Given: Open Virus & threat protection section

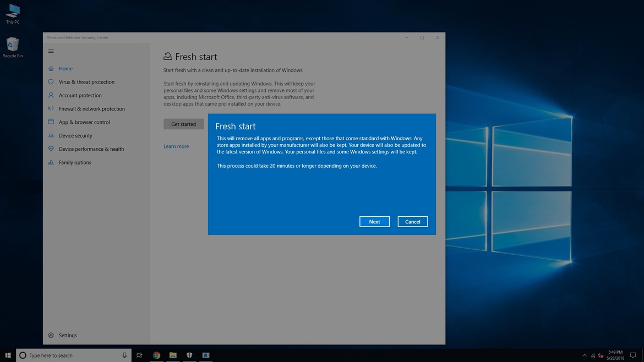Looking at the screenshot, I should [x=86, y=82].
